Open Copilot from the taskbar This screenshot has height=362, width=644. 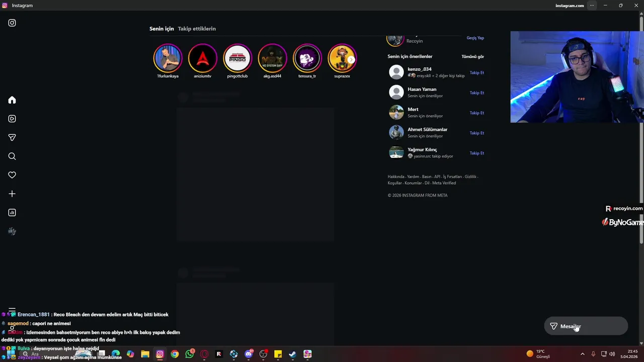pos(130,354)
